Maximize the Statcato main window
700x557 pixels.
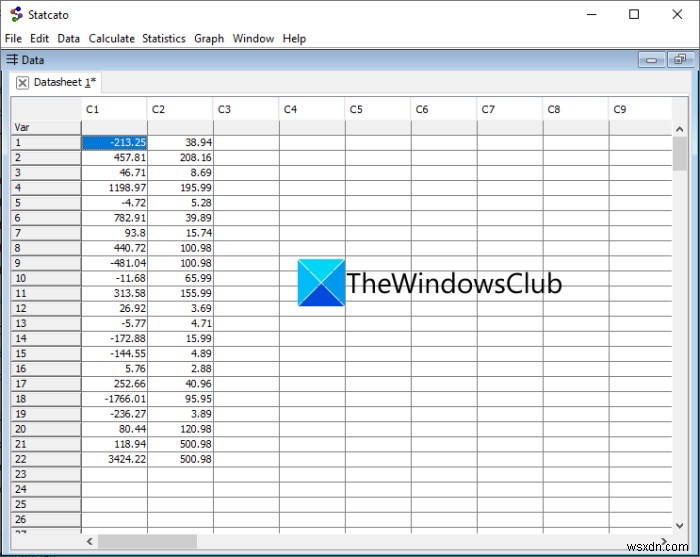click(x=633, y=14)
